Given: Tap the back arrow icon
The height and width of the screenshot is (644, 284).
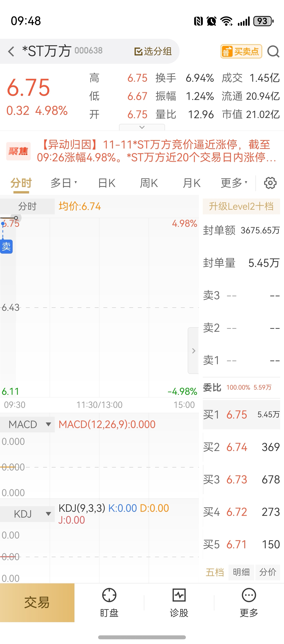Looking at the screenshot, I should click(11, 51).
